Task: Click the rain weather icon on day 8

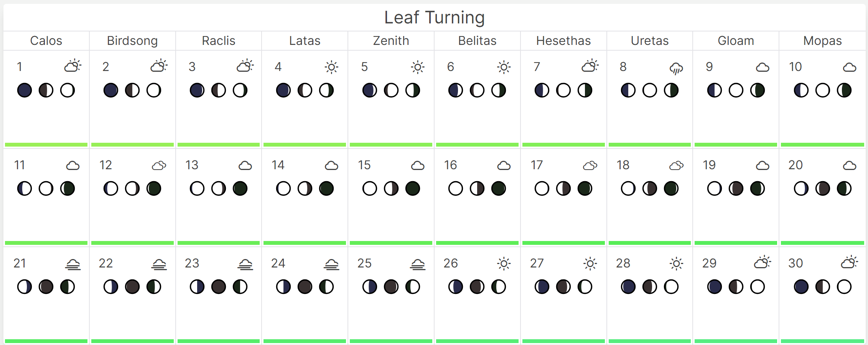Action: point(676,68)
